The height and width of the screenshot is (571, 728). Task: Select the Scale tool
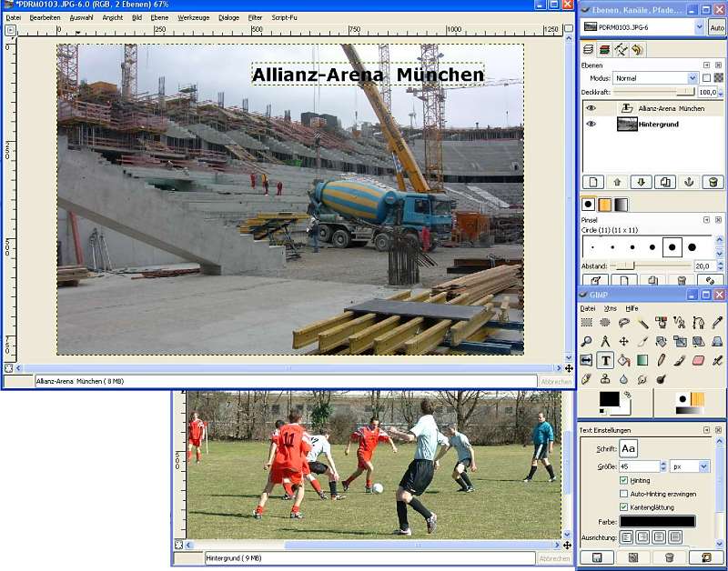click(x=680, y=341)
